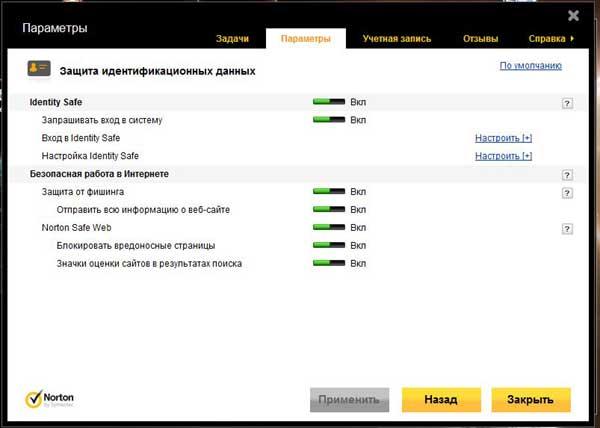Click Отправить всю информацию о веб-сайте label
This screenshot has width=600, height=428.
(143, 210)
